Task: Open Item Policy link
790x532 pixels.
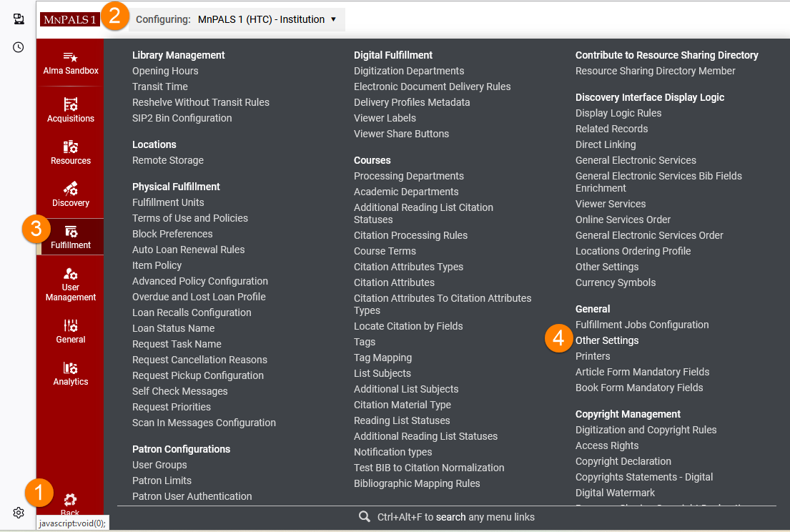Action: (x=157, y=265)
